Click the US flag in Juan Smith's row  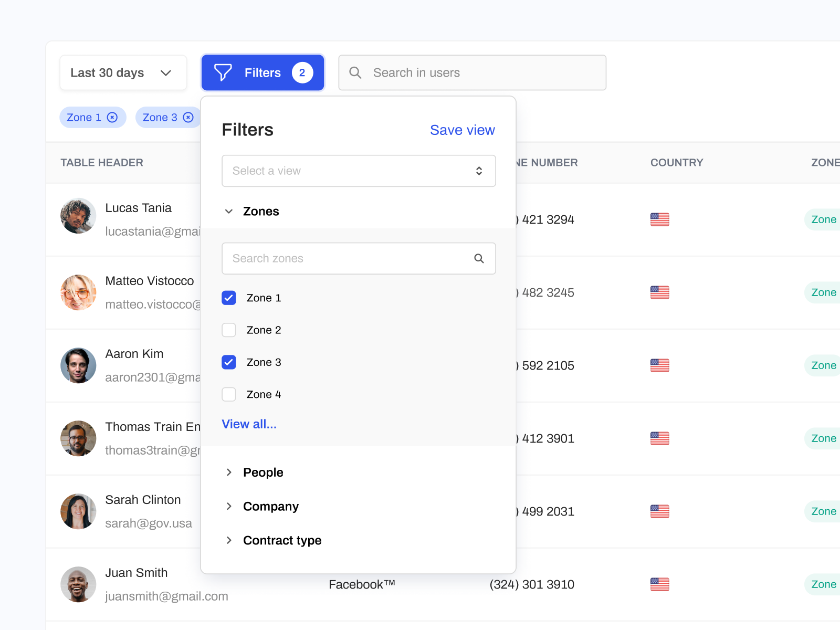click(x=659, y=584)
